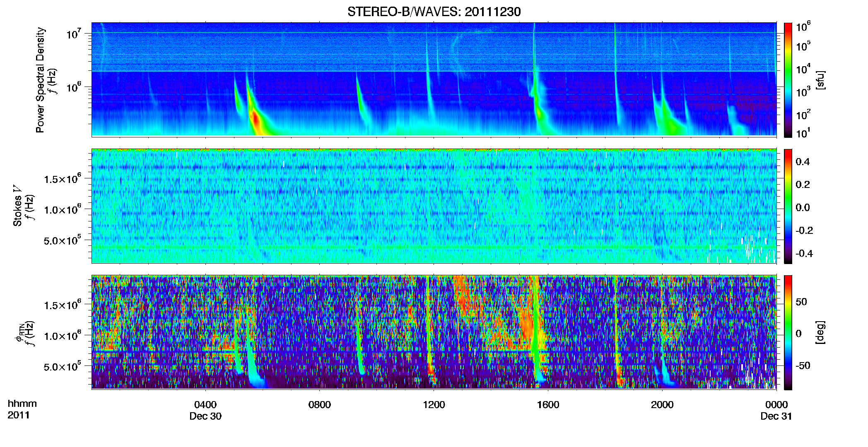Image resolution: width=868 pixels, height=447 pixels.
Task: Click the "Dec 31" date label
Action: click(776, 416)
